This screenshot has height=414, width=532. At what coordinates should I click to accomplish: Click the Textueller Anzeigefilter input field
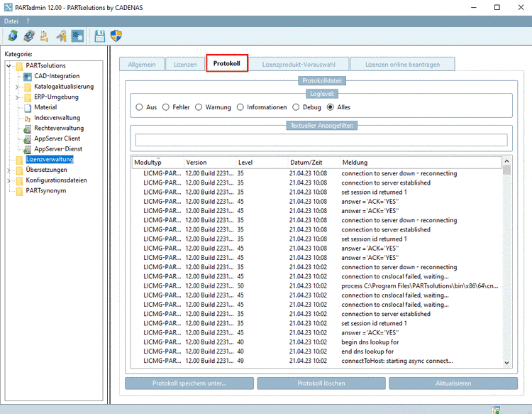coord(321,140)
